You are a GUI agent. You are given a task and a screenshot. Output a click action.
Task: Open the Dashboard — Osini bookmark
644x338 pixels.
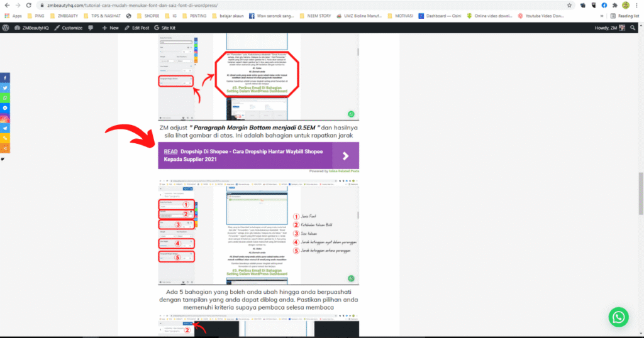440,16
